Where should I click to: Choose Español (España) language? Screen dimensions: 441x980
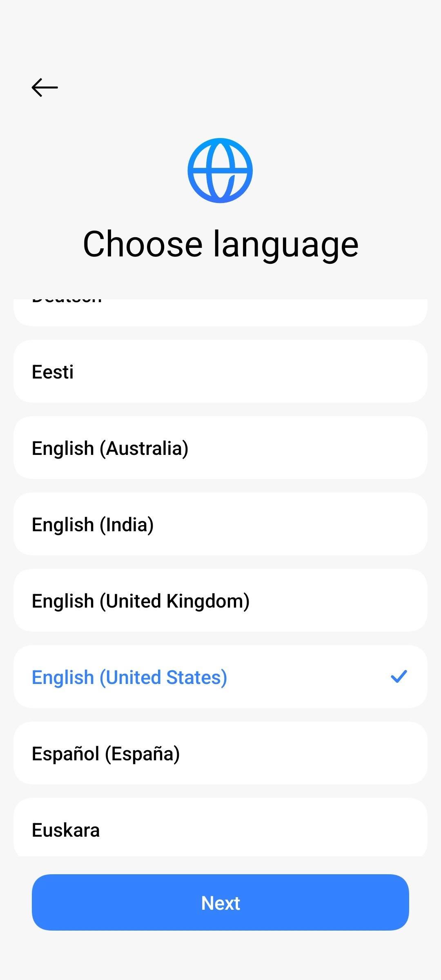click(x=220, y=753)
